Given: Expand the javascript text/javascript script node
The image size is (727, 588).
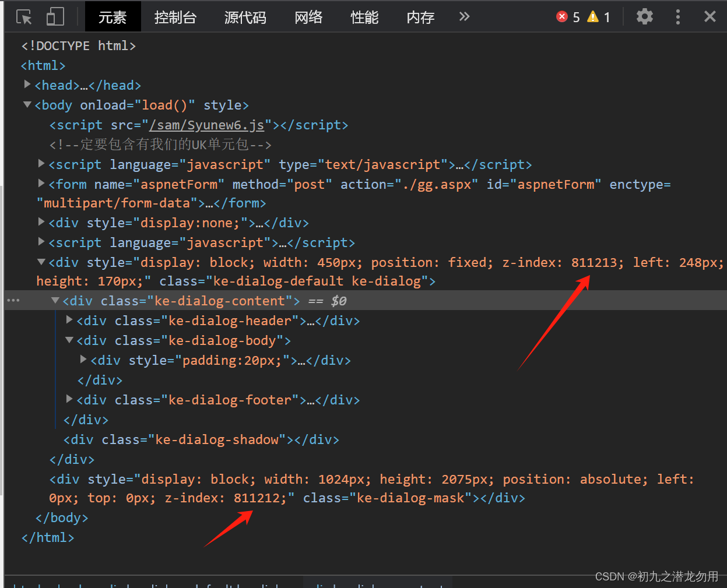Looking at the screenshot, I should click(41, 164).
